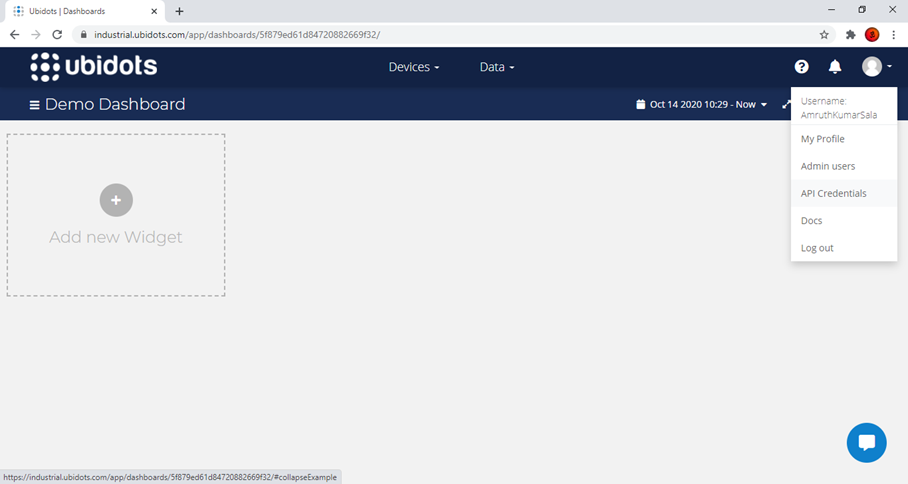
Task: Click the plus icon to add widget
Action: pos(116,200)
